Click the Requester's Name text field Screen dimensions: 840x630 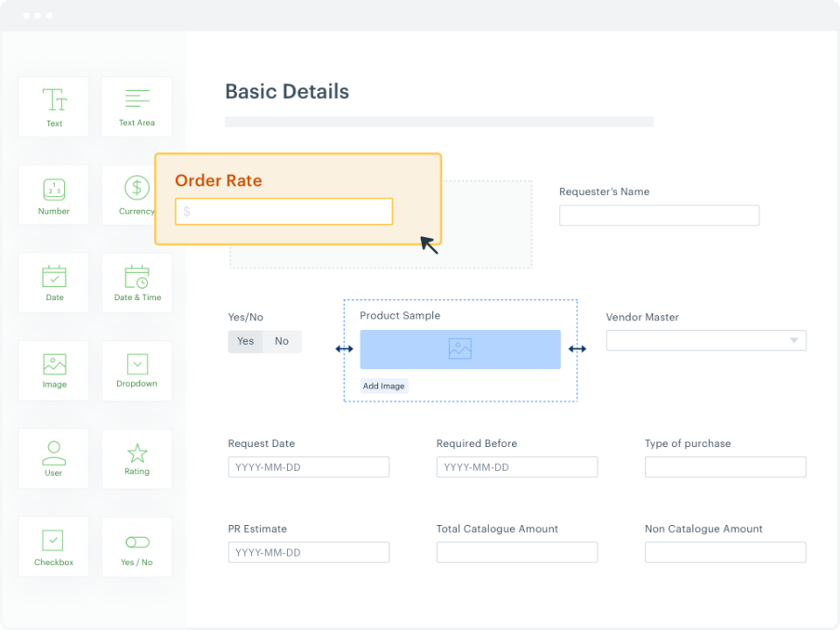(659, 215)
